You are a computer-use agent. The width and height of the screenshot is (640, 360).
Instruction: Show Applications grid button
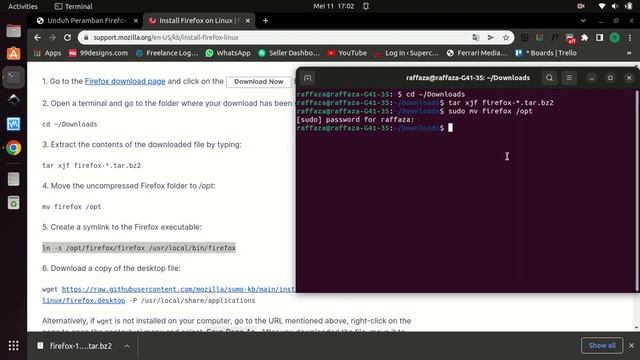[x=13, y=346]
